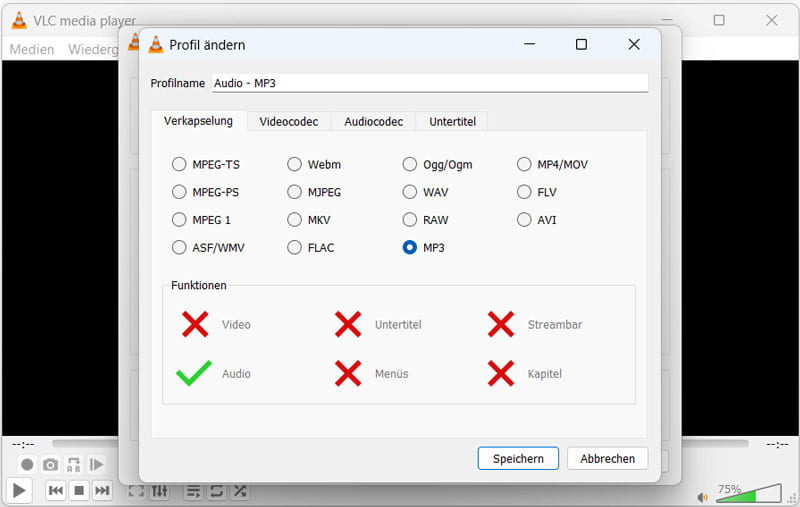Pick the MKV container option
The width and height of the screenshot is (800, 507).
[x=294, y=220]
